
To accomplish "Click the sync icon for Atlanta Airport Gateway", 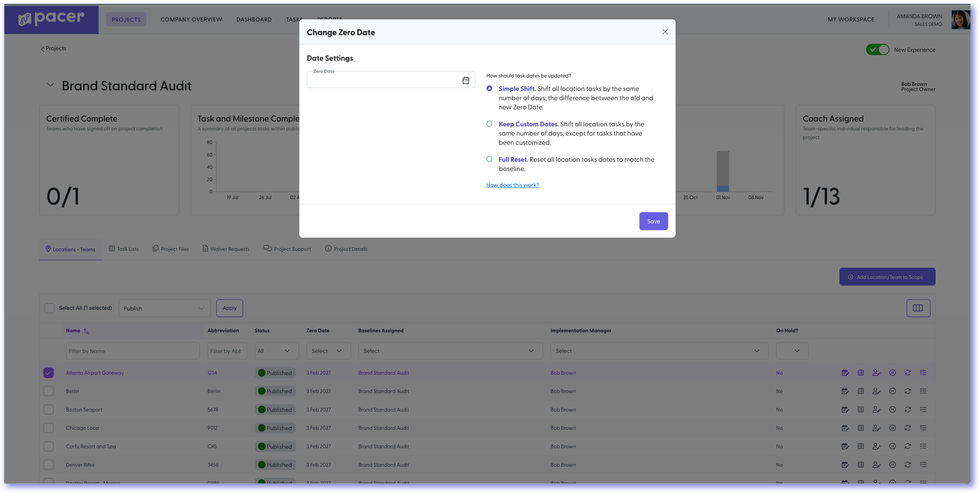I will click(908, 373).
